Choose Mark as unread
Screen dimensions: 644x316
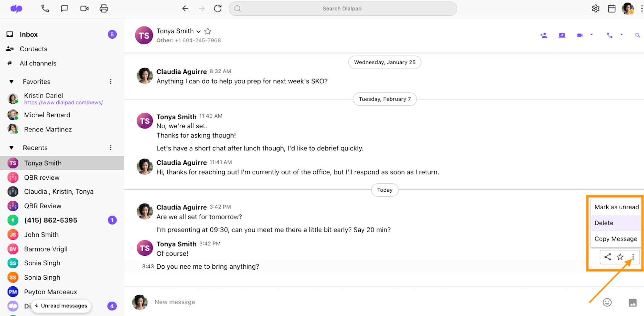pos(616,207)
